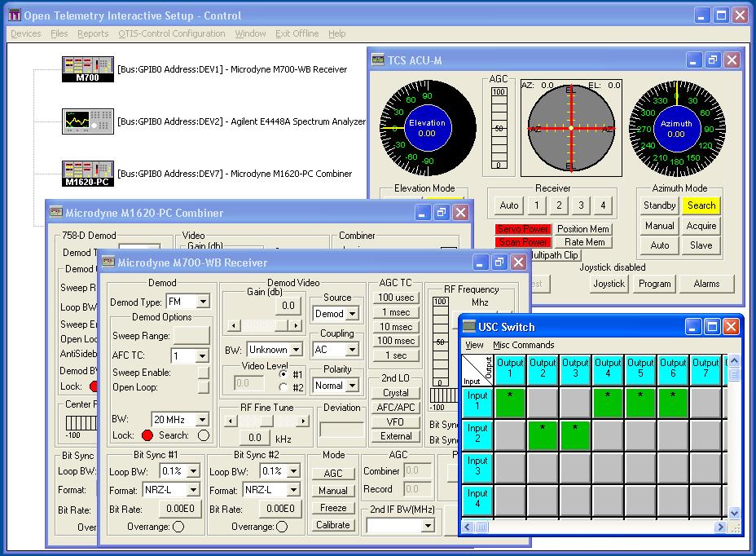Click the Microdyne M700-WB Receiver title bar icon

[108, 262]
